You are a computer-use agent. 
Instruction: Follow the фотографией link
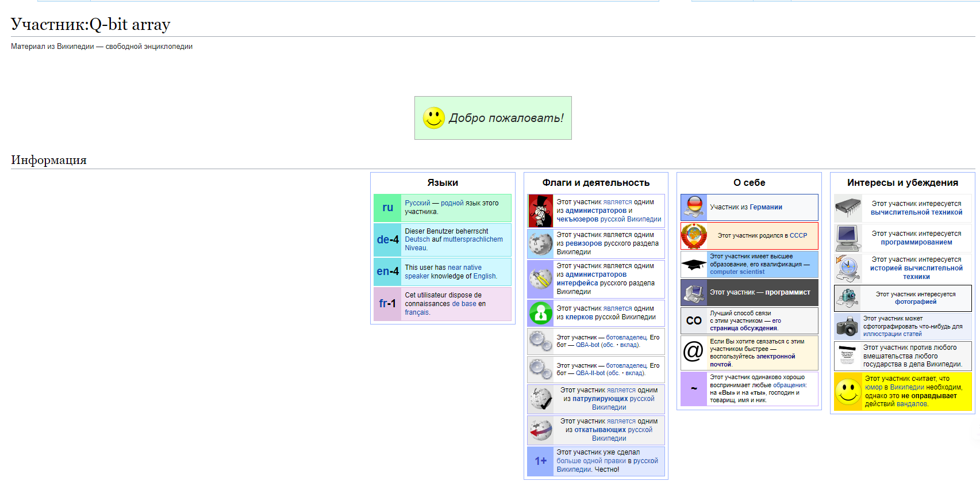click(916, 301)
